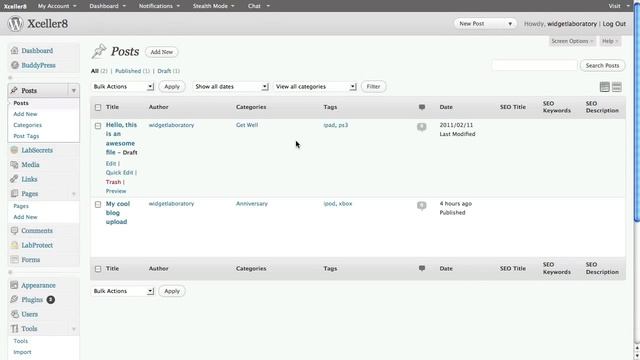Click the large Posts pushpin heading icon

click(x=99, y=51)
